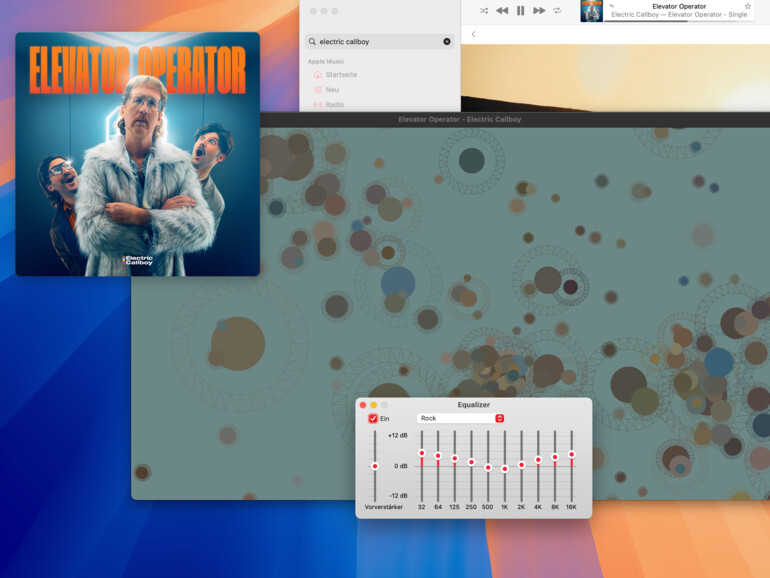Adjust the 4K band slider
Image resolution: width=770 pixels, height=578 pixels.
click(x=538, y=460)
